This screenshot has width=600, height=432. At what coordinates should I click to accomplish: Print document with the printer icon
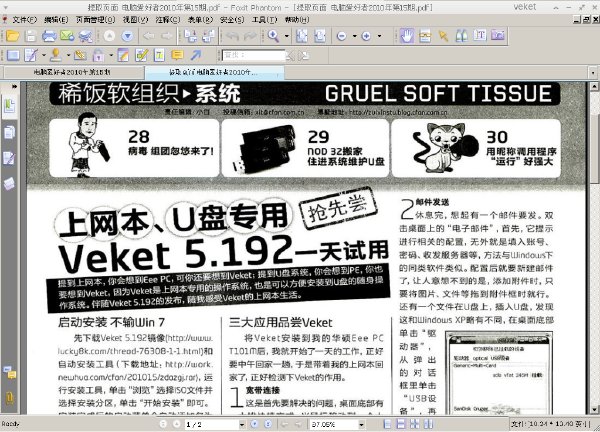(49, 36)
